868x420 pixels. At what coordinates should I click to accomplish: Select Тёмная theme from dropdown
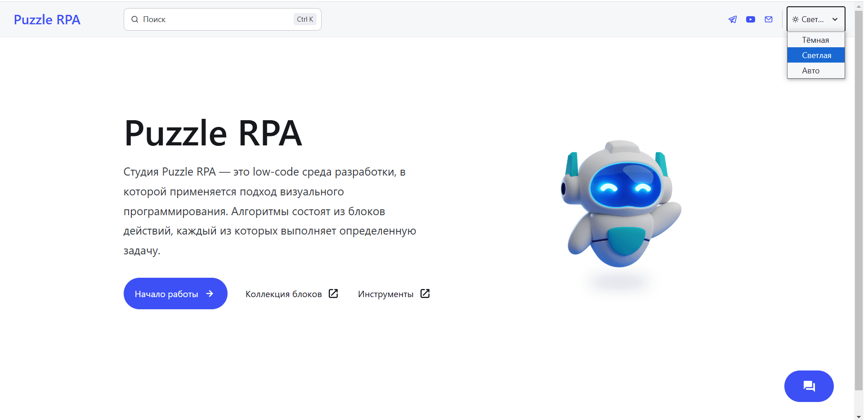click(815, 40)
